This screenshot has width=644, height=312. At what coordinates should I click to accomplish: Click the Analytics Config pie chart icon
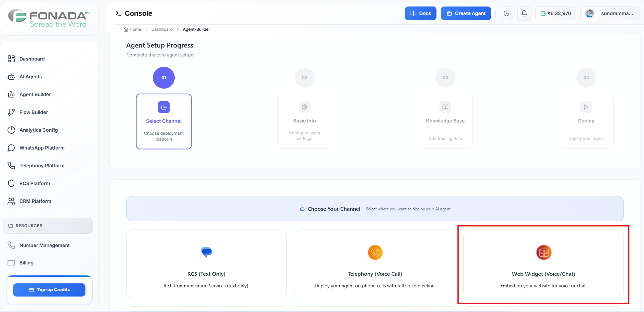(x=11, y=130)
